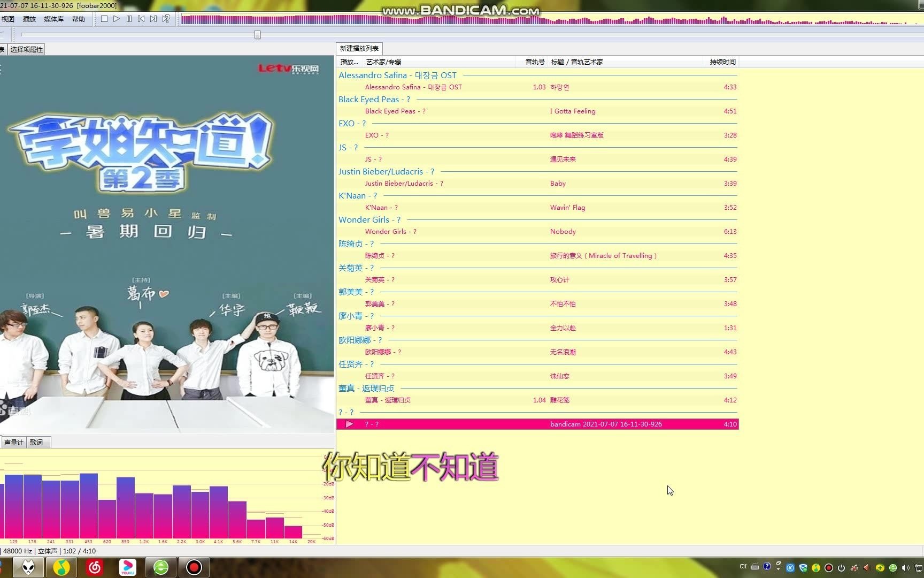This screenshot has height=578, width=924.
Task: Open the green arrows app in taskbar
Action: pyautogui.click(x=161, y=567)
